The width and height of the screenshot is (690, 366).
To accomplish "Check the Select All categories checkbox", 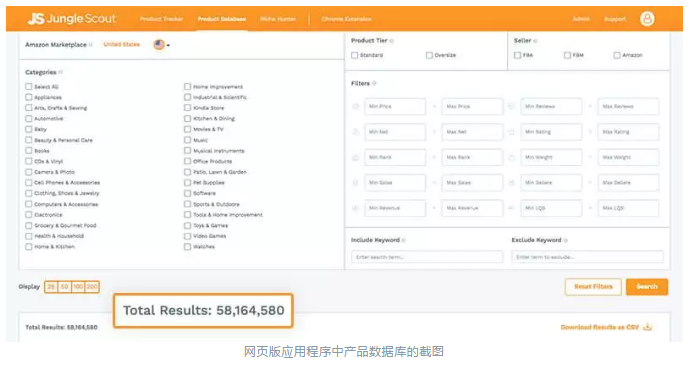I will click(29, 87).
